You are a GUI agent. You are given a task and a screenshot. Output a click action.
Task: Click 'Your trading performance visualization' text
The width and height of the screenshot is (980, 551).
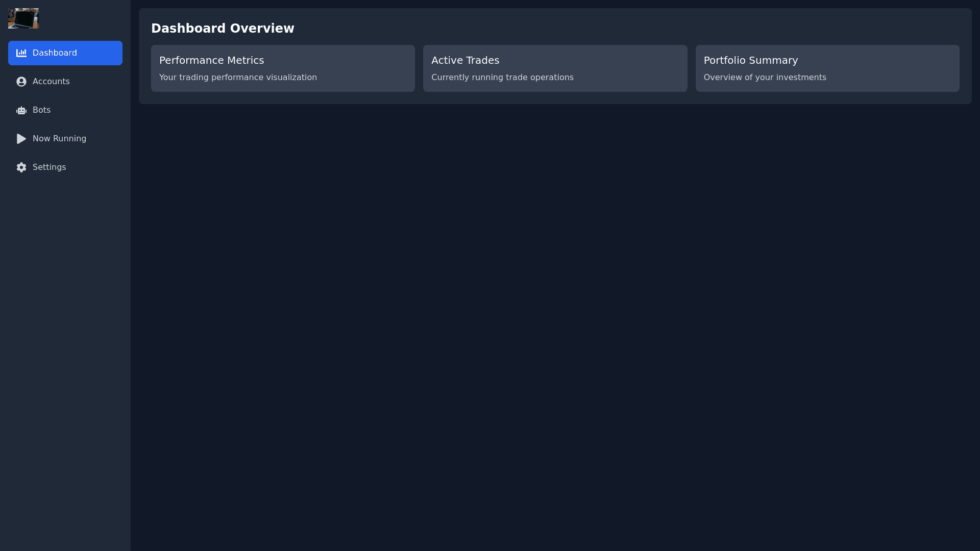pyautogui.click(x=238, y=78)
